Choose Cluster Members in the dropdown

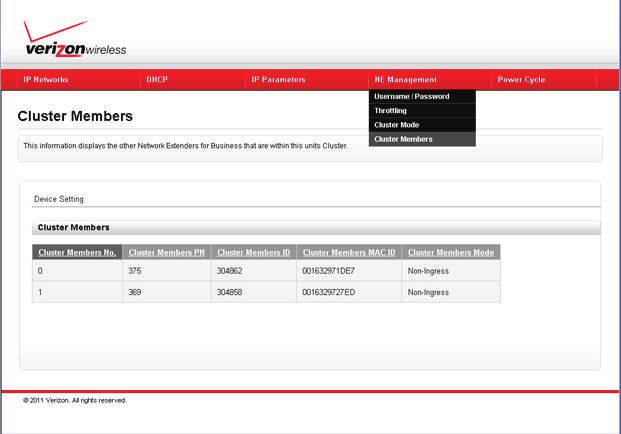(x=422, y=139)
